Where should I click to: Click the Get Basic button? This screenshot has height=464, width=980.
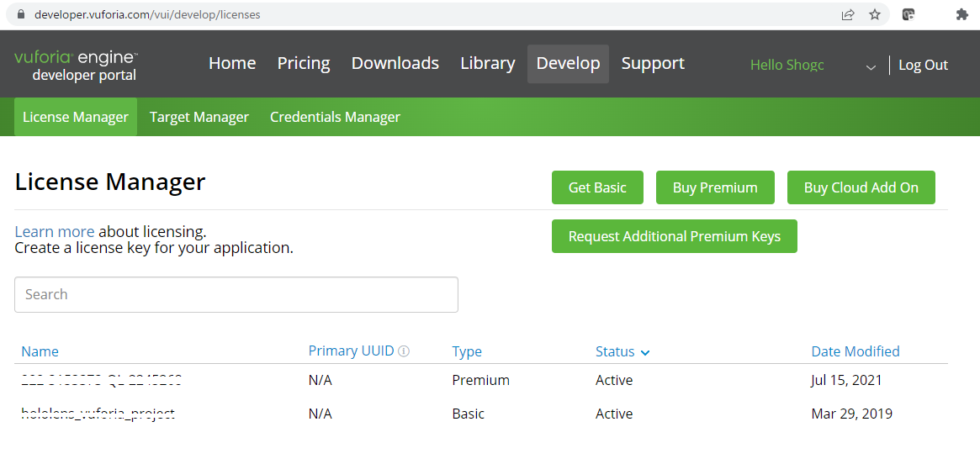(x=597, y=187)
